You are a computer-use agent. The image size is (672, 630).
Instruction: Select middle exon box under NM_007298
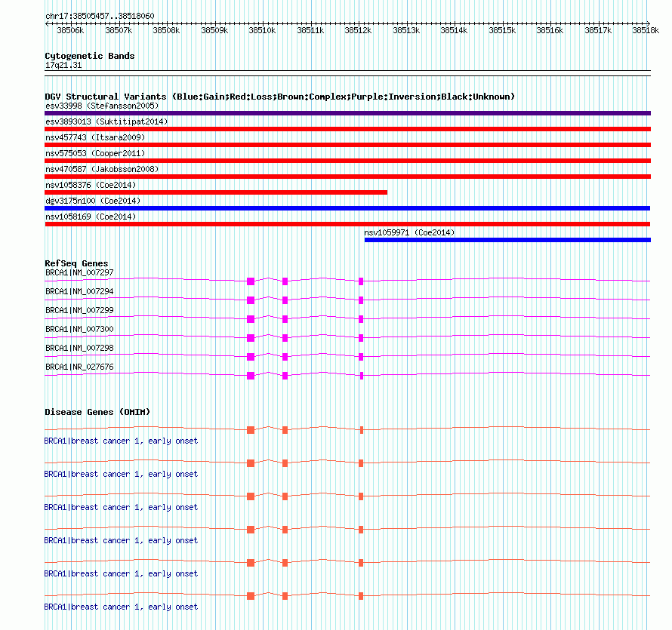coord(285,357)
